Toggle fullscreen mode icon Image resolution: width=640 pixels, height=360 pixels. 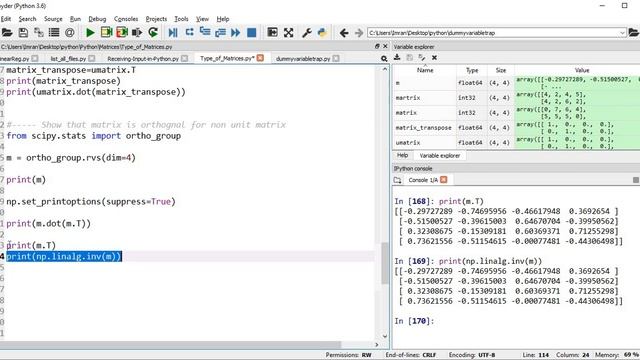pos(289,32)
